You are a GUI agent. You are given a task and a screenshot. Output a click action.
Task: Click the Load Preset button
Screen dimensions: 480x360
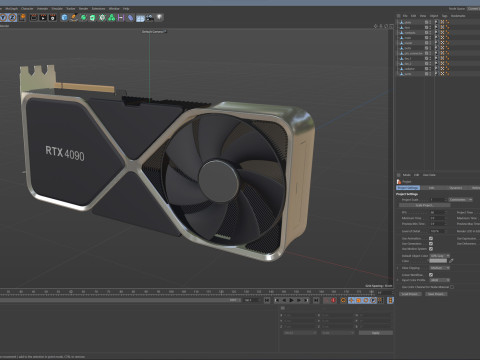pos(410,294)
